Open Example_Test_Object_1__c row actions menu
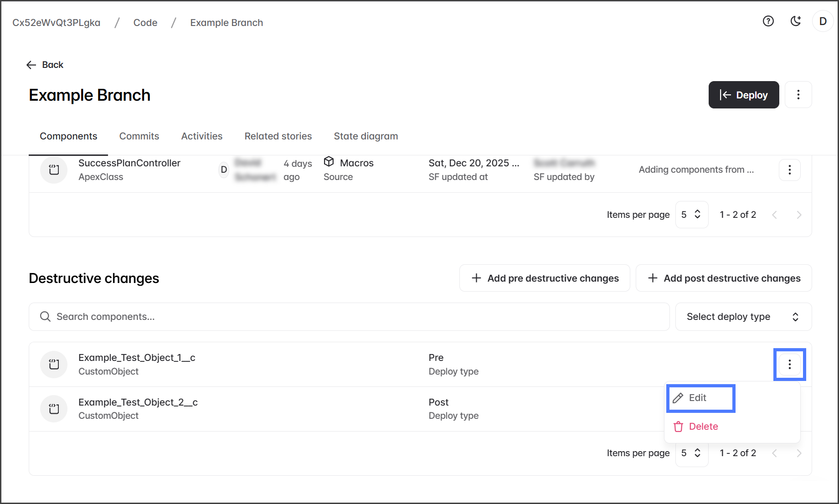839x504 pixels. coord(789,365)
